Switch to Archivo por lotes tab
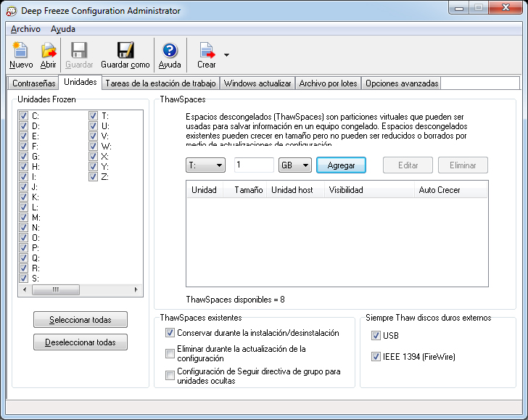Viewport: 528px width, 420px height. [x=328, y=83]
